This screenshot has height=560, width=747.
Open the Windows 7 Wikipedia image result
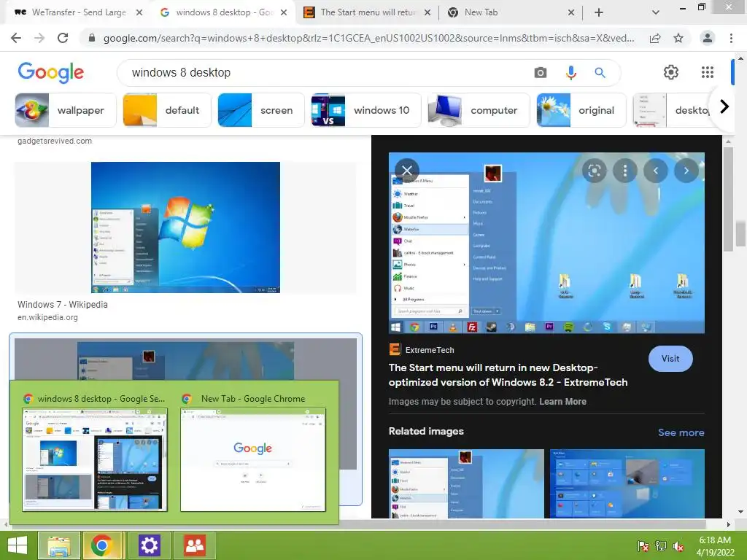coord(185,227)
